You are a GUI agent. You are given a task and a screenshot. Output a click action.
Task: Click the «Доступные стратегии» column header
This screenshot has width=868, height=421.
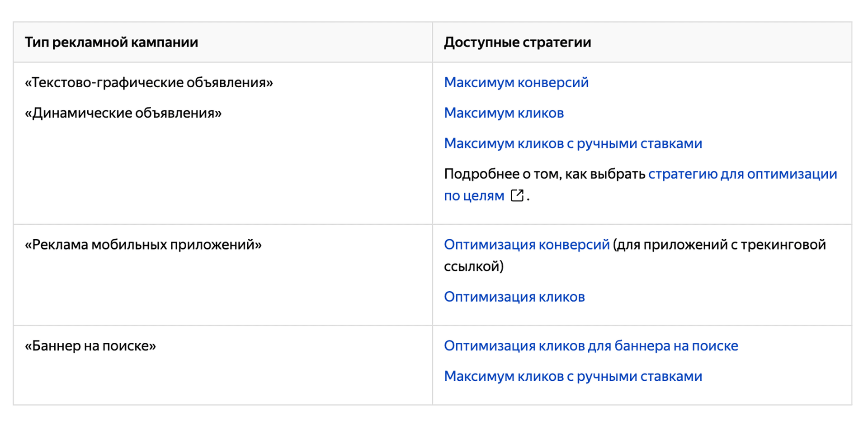click(517, 42)
